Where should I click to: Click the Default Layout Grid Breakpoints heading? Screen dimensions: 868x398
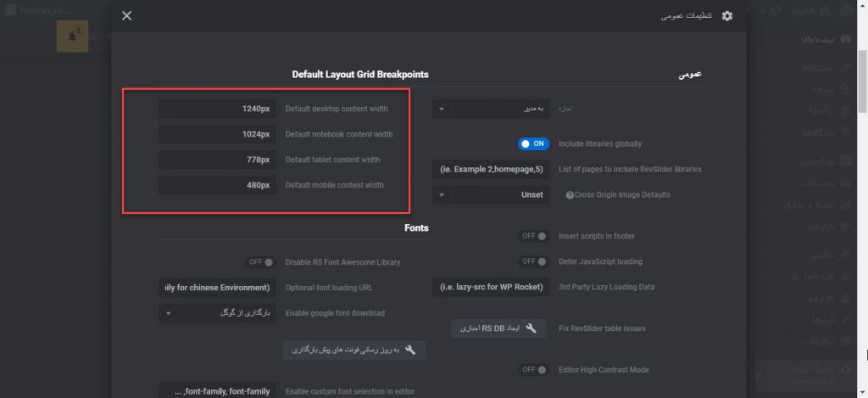(360, 75)
